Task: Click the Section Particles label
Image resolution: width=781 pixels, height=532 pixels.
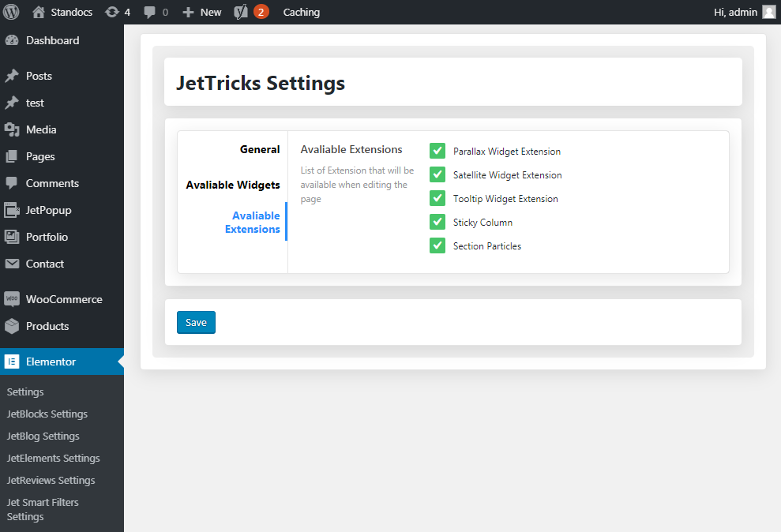Action: 487,246
